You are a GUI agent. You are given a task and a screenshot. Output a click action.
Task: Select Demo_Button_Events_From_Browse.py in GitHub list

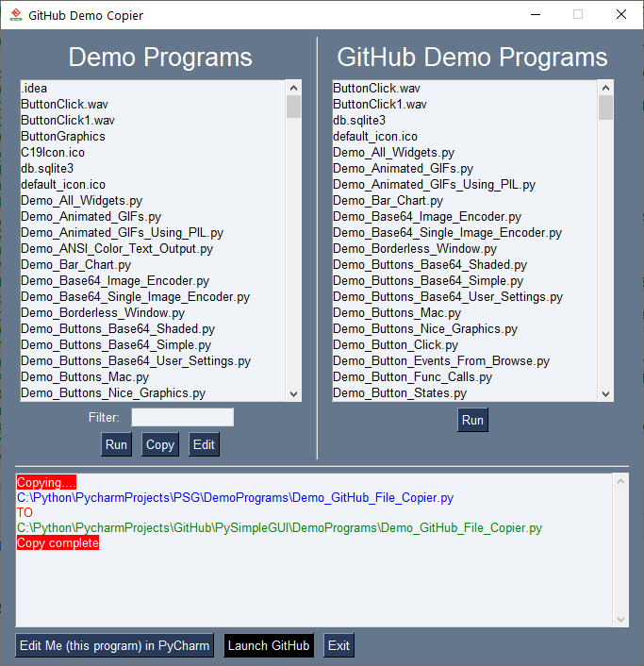pos(465,361)
